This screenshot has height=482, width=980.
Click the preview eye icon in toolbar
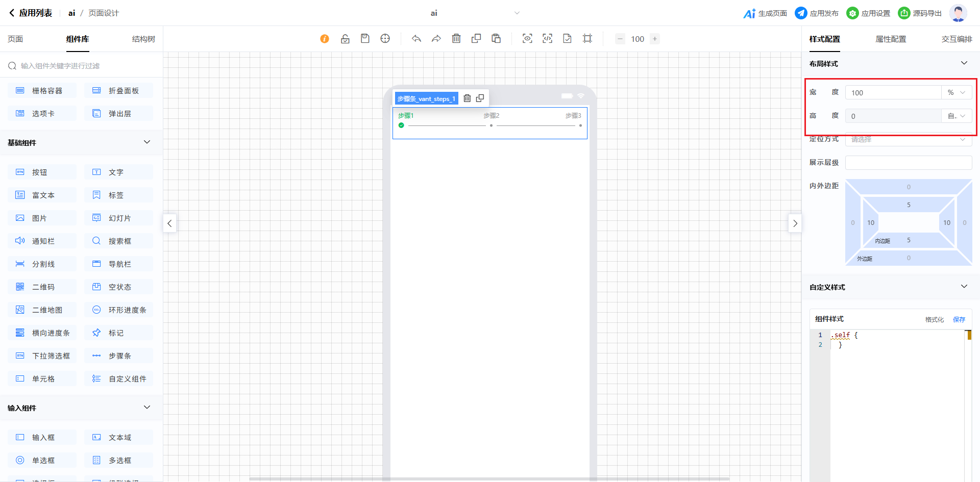coord(527,39)
